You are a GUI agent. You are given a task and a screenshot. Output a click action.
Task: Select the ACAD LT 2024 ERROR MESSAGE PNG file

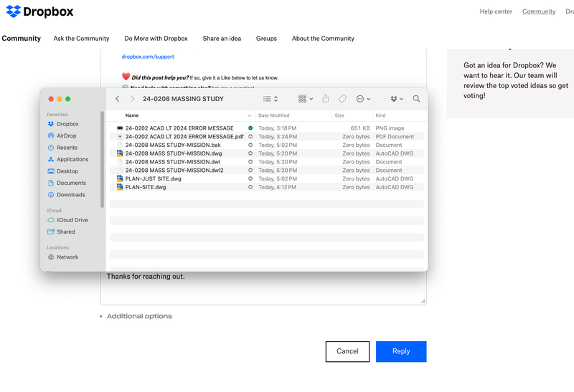click(267, 128)
